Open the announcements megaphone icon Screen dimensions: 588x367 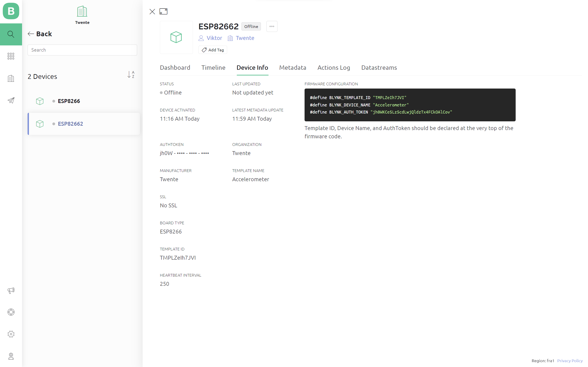click(x=11, y=291)
